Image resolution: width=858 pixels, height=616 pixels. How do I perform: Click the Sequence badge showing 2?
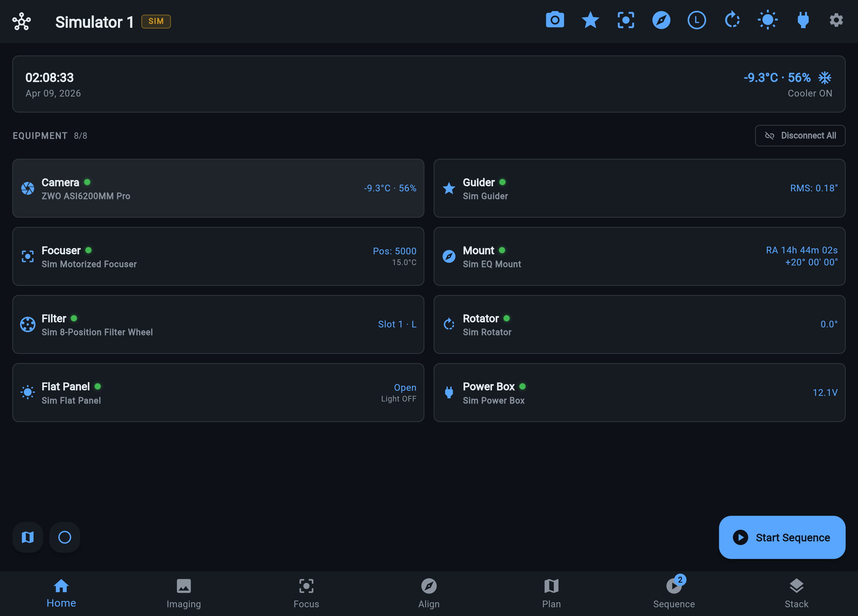point(680,580)
